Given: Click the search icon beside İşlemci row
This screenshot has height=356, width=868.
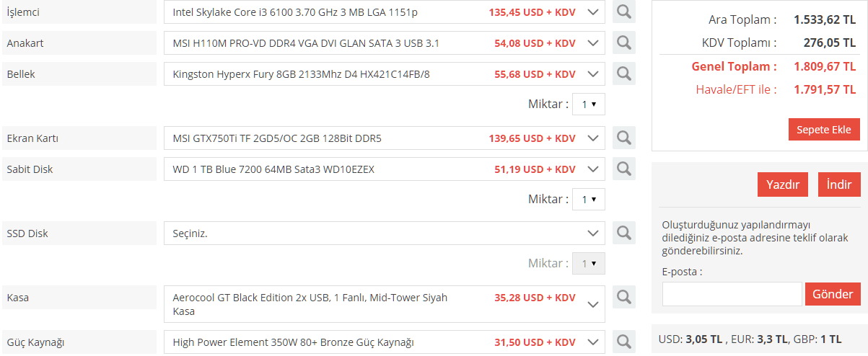Looking at the screenshot, I should (624, 12).
